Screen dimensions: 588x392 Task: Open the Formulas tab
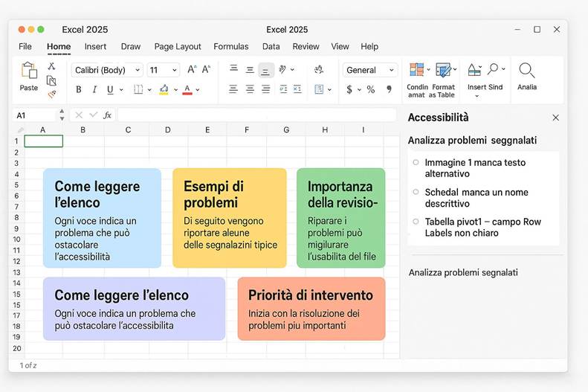coord(231,47)
